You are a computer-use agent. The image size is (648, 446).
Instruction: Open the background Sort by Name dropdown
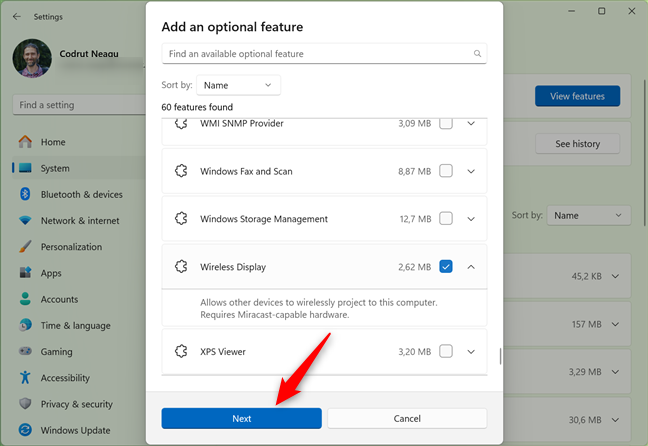[x=588, y=215]
